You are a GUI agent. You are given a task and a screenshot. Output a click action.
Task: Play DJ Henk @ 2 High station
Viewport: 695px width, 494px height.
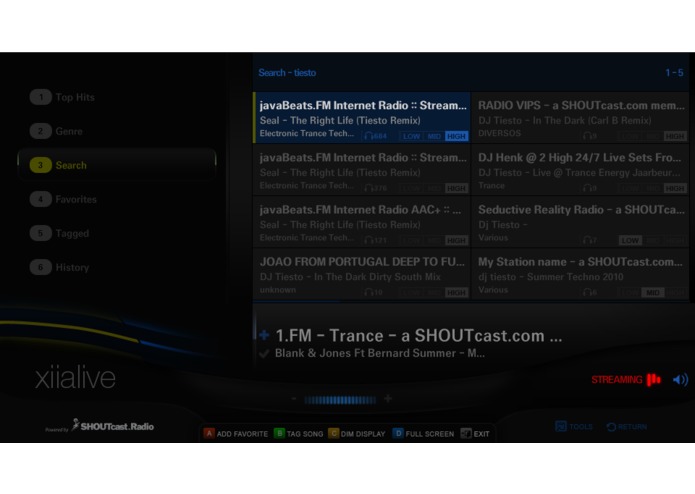coord(581,170)
